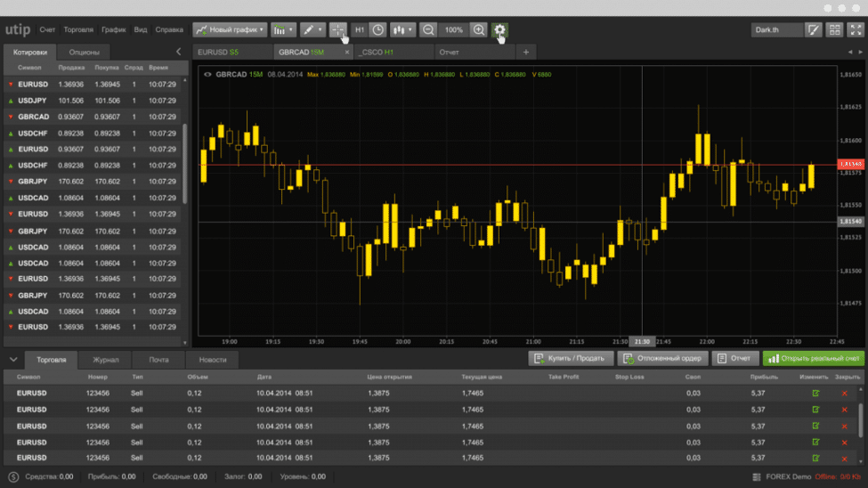Select the USDJPY quote row
Screen dimensions: 868x488
pyautogui.click(x=93, y=101)
